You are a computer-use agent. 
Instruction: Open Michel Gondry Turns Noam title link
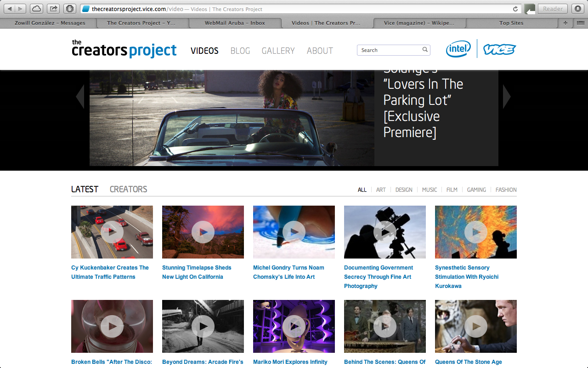point(288,272)
